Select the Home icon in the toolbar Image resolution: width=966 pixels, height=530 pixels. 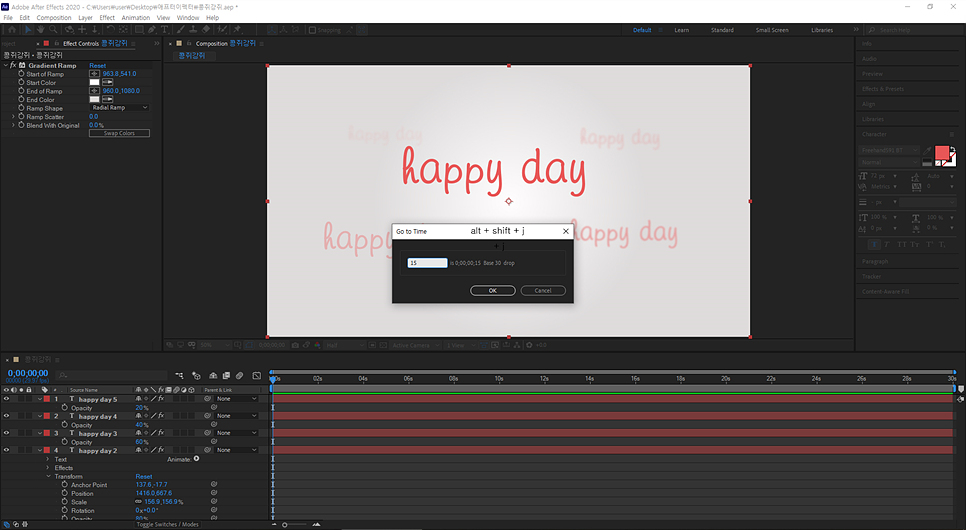coord(12,30)
